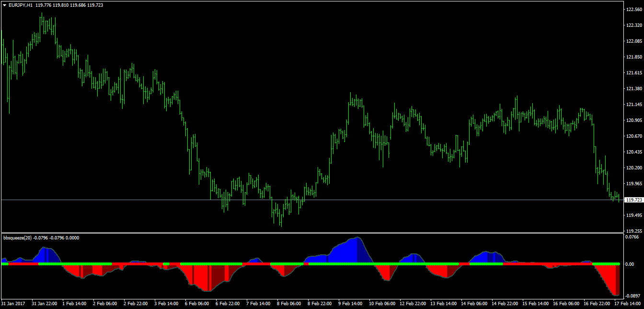This screenshot has height=309, width=644.
Task: Click the 31 Jan 22:00 time label
Action: click(x=45, y=304)
